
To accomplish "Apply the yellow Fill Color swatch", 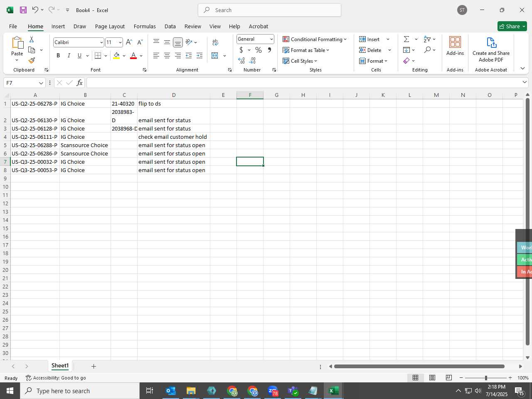I will click(116, 56).
